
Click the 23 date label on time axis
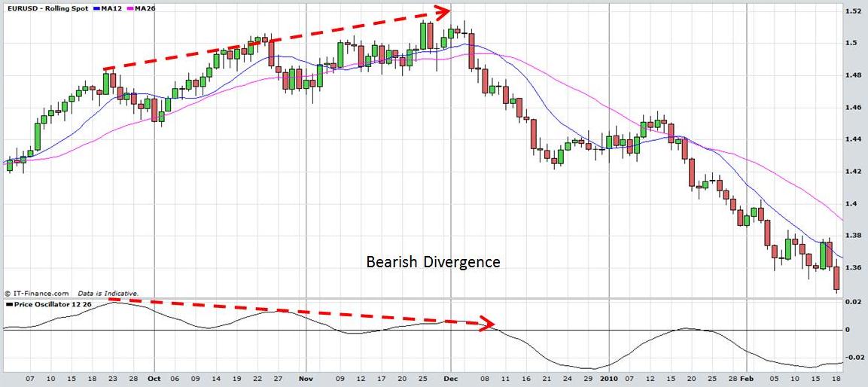(x=112, y=379)
